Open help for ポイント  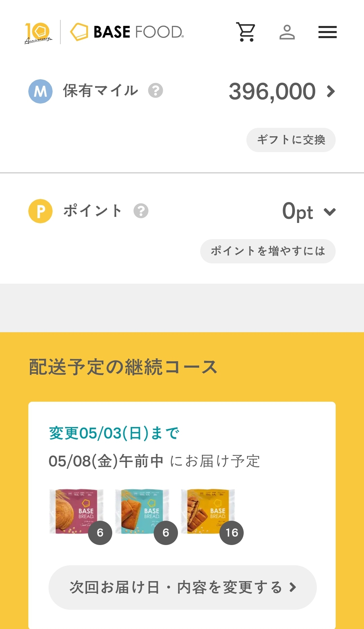[141, 211]
